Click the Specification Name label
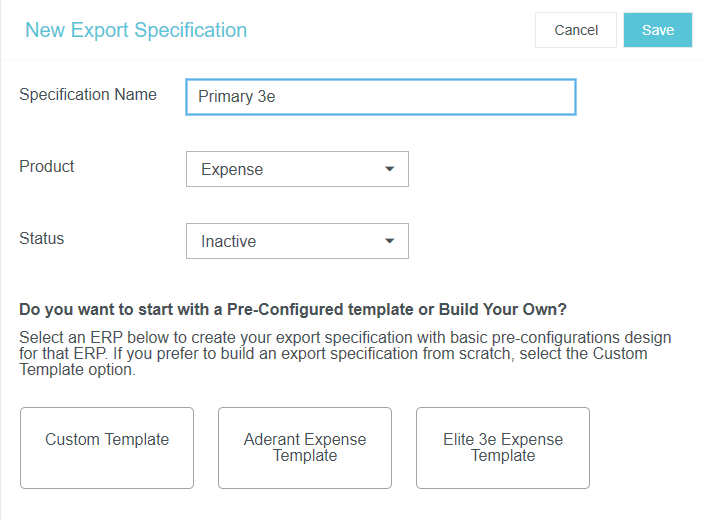 click(88, 95)
